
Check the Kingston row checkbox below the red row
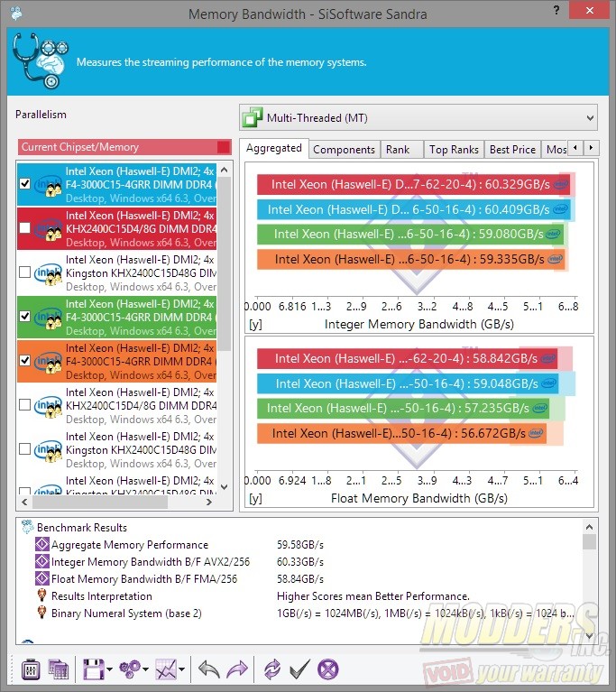(x=25, y=272)
